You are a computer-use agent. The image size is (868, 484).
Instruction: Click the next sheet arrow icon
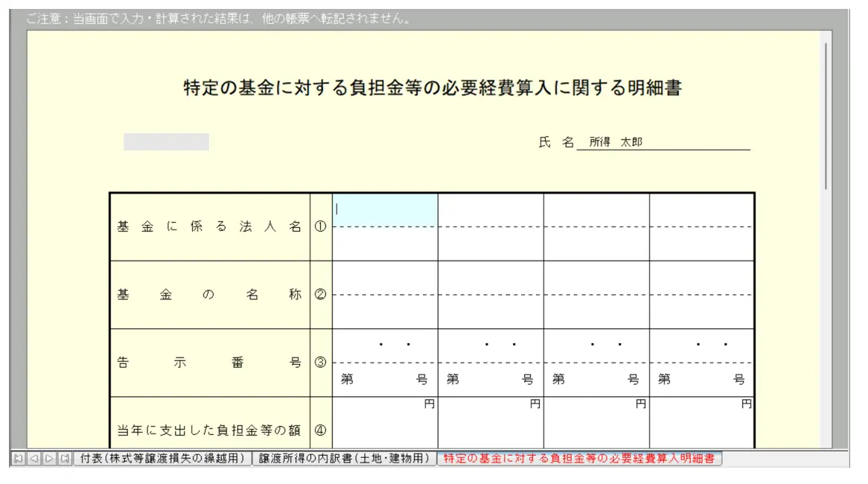tap(49, 459)
